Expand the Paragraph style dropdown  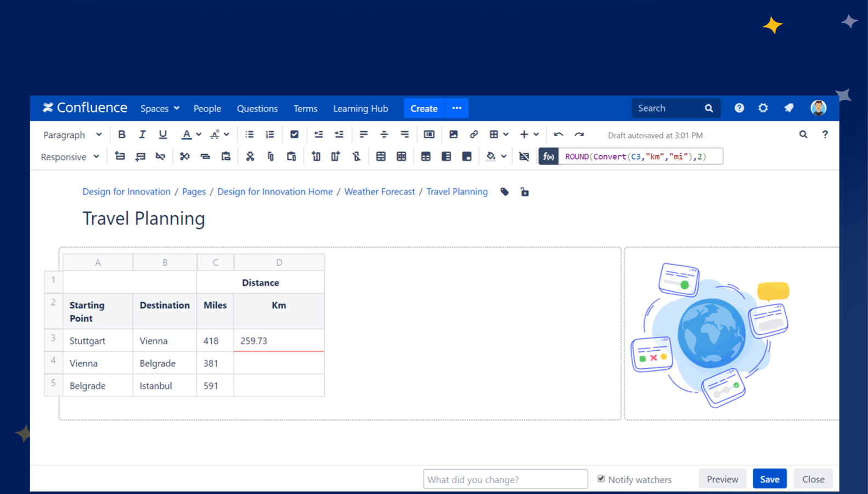72,135
